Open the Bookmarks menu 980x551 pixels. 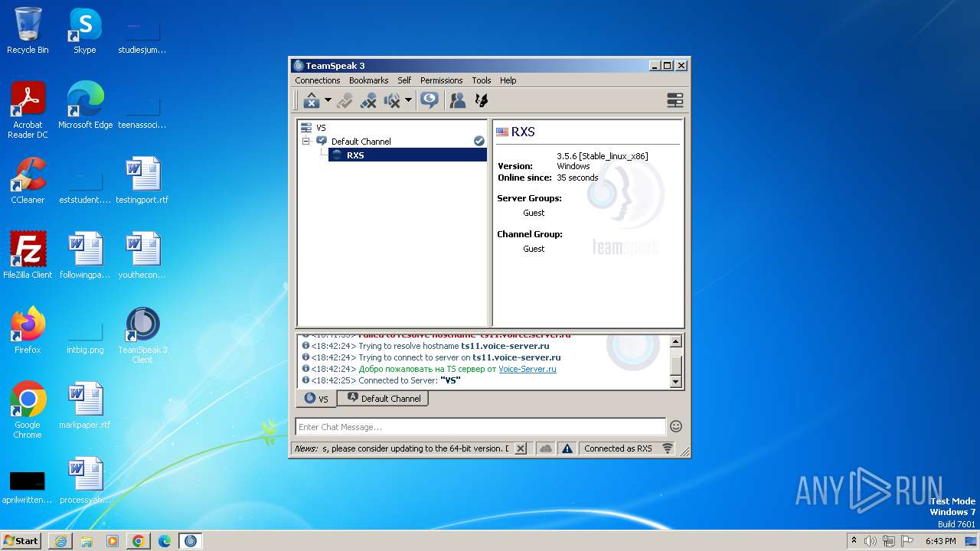coord(368,80)
